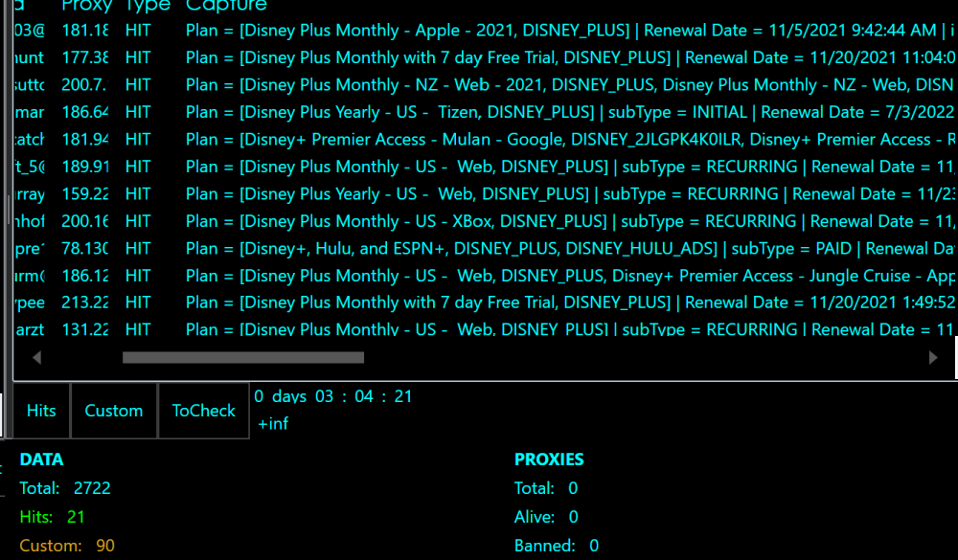The width and height of the screenshot is (958, 560).
Task: Open the Custom results tab
Action: [x=113, y=410]
